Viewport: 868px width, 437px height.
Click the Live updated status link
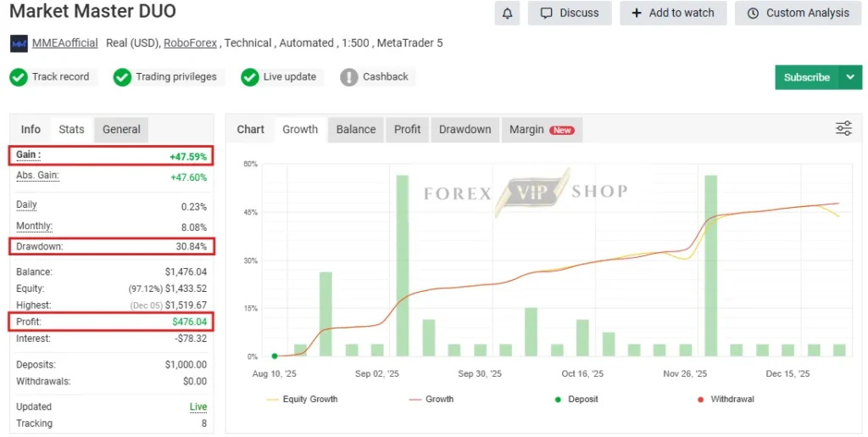point(198,407)
